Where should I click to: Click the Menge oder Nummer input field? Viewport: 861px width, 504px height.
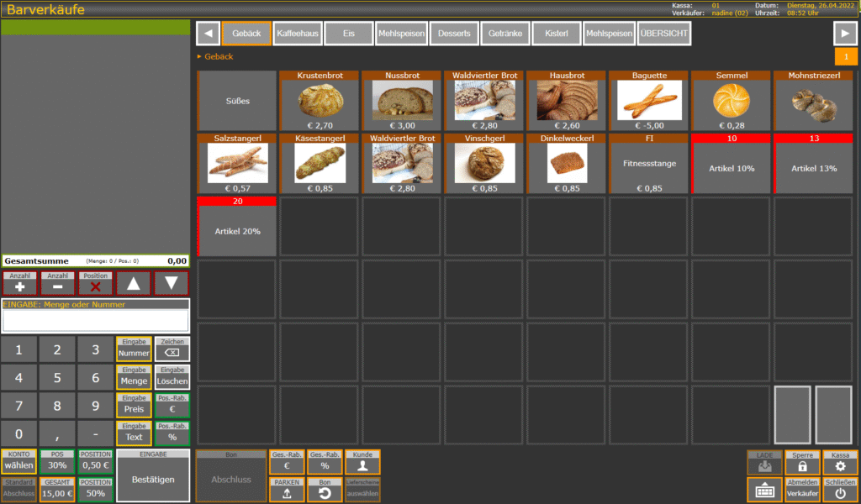click(x=95, y=321)
